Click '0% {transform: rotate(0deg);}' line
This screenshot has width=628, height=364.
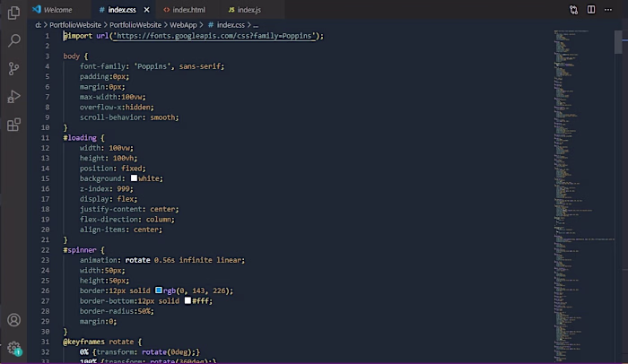pyautogui.click(x=139, y=351)
